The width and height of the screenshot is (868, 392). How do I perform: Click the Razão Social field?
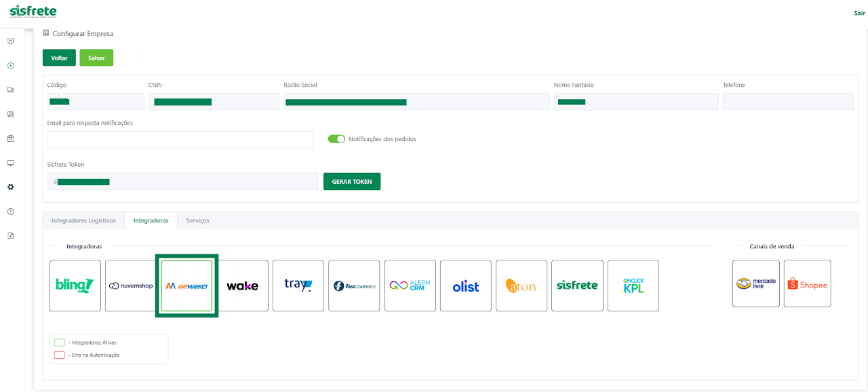tap(416, 102)
